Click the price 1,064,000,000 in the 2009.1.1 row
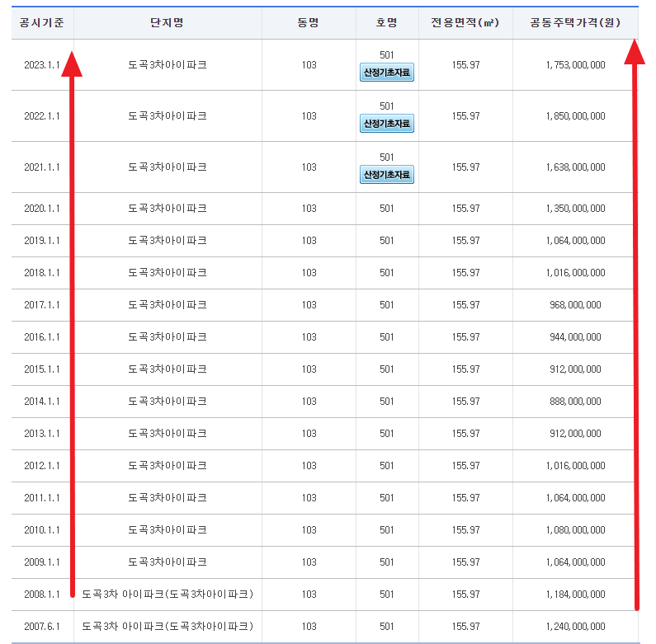 tap(576, 562)
